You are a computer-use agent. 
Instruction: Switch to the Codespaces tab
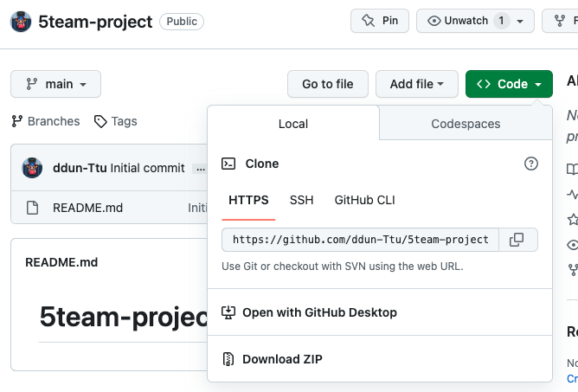466,124
